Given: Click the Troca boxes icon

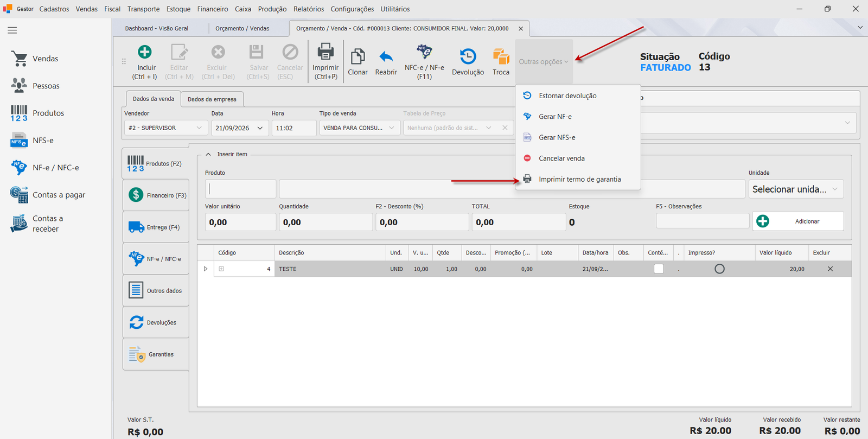Looking at the screenshot, I should (x=501, y=56).
